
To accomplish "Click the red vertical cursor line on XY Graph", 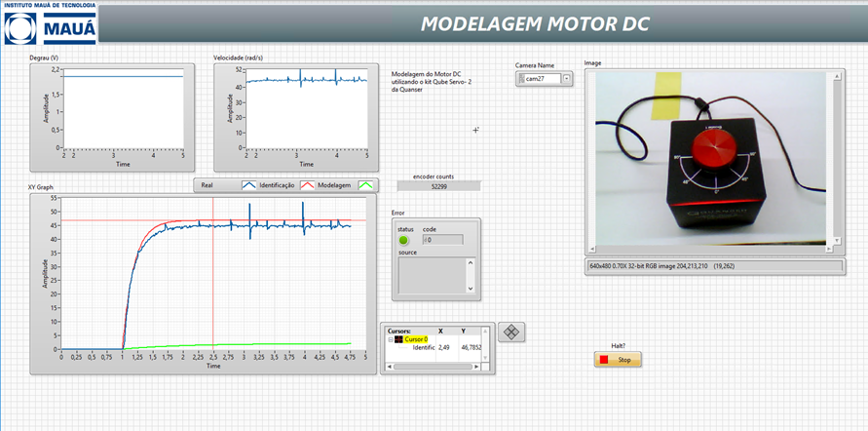I will [213, 293].
